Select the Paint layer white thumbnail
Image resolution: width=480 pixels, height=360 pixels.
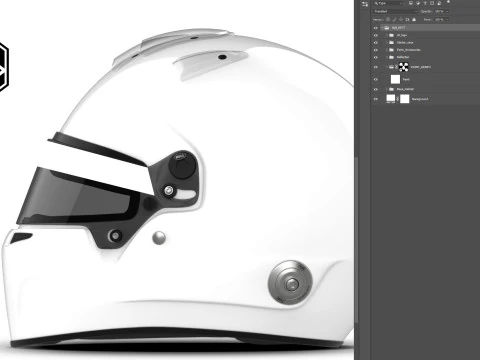(x=395, y=79)
